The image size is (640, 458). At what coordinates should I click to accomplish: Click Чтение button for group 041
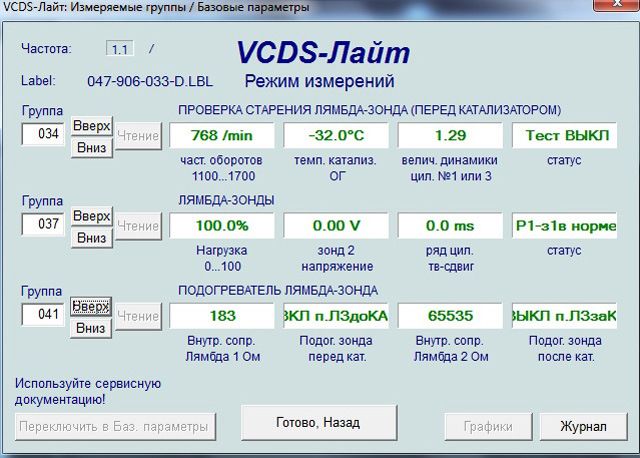coord(136,317)
